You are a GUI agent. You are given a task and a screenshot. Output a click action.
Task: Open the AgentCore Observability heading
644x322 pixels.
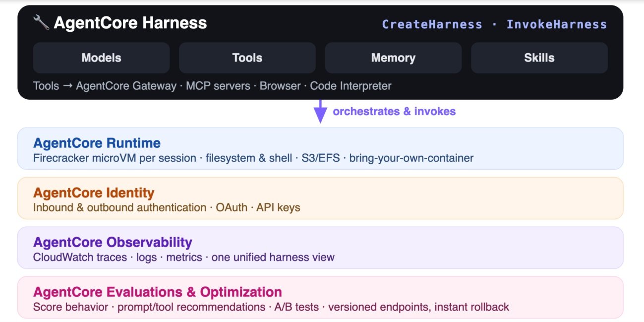[113, 242]
